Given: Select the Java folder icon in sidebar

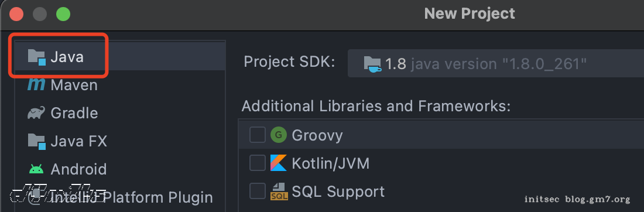Looking at the screenshot, I should click(x=36, y=57).
